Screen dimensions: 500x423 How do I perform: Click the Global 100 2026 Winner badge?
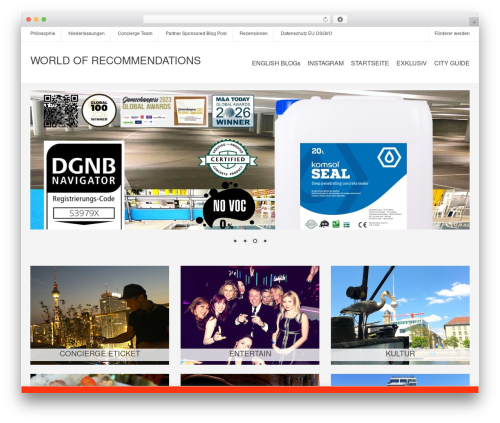(x=99, y=110)
